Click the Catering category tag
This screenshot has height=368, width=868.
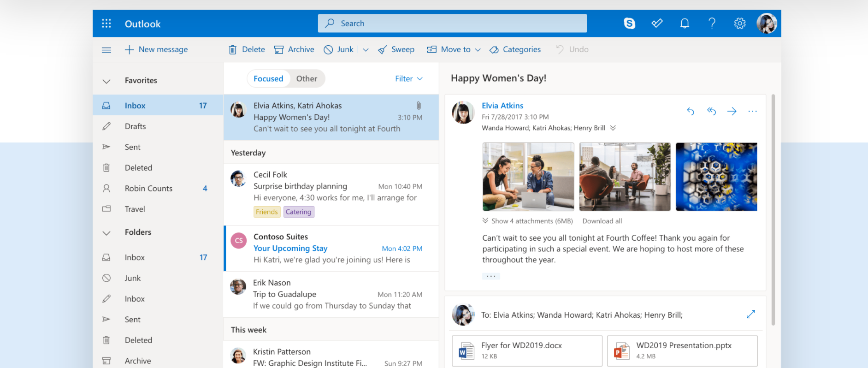point(298,212)
